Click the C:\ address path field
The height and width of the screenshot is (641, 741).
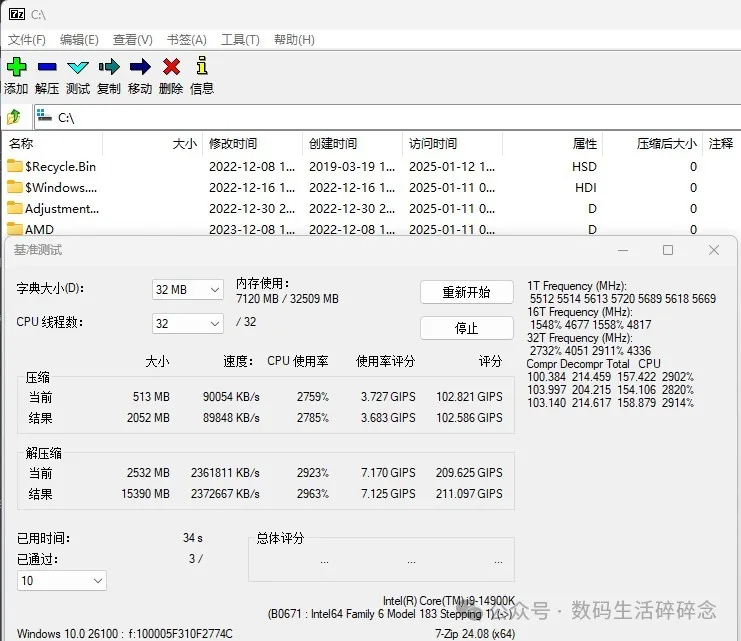(x=388, y=117)
